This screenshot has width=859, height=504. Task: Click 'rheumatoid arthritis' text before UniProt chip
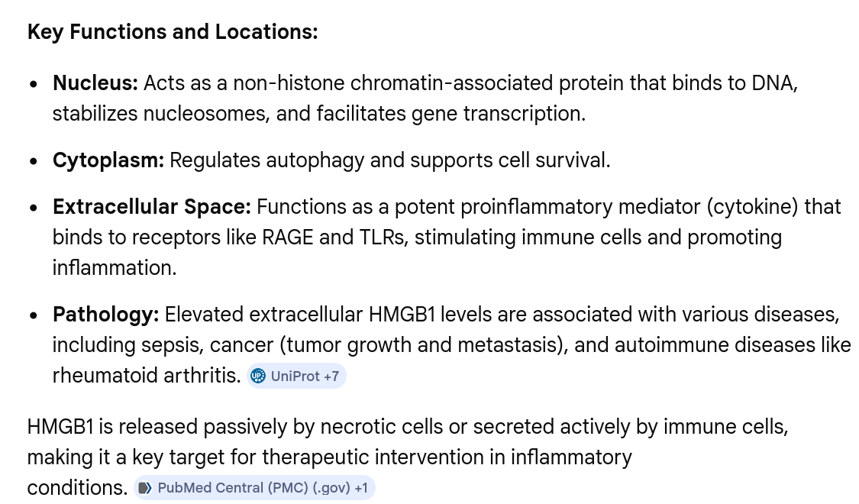(147, 376)
